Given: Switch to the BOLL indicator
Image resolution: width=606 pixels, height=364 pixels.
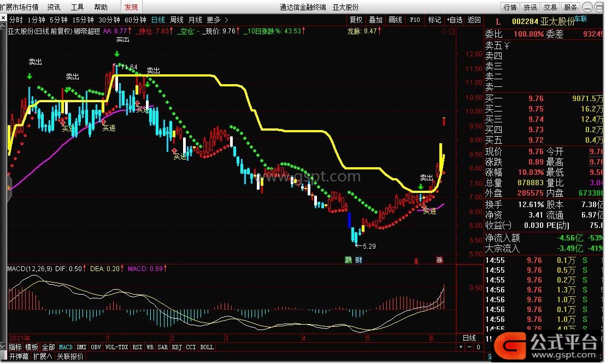Looking at the screenshot, I should tap(207, 347).
